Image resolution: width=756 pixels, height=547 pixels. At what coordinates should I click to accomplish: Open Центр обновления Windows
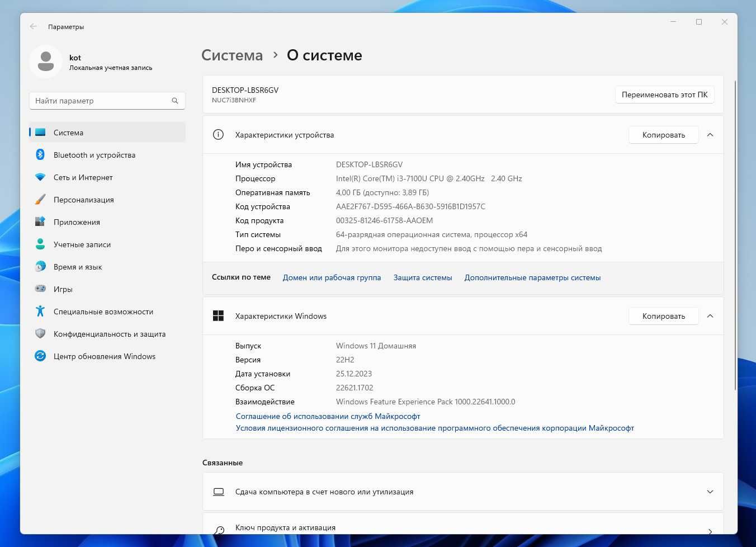107,356
